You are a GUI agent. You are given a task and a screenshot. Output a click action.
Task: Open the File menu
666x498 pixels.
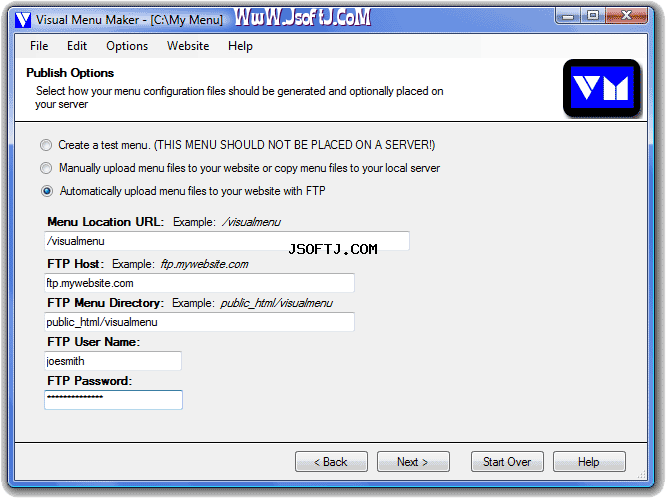coord(39,46)
